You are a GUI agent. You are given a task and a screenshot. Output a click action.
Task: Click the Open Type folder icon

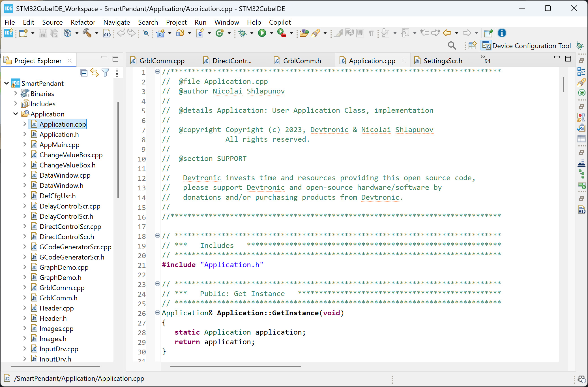point(304,33)
